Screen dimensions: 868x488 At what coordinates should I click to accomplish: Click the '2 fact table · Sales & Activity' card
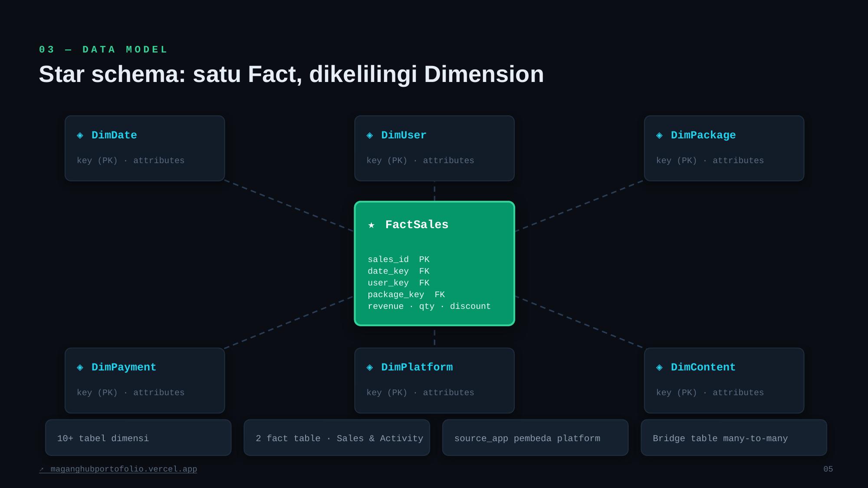337,438
